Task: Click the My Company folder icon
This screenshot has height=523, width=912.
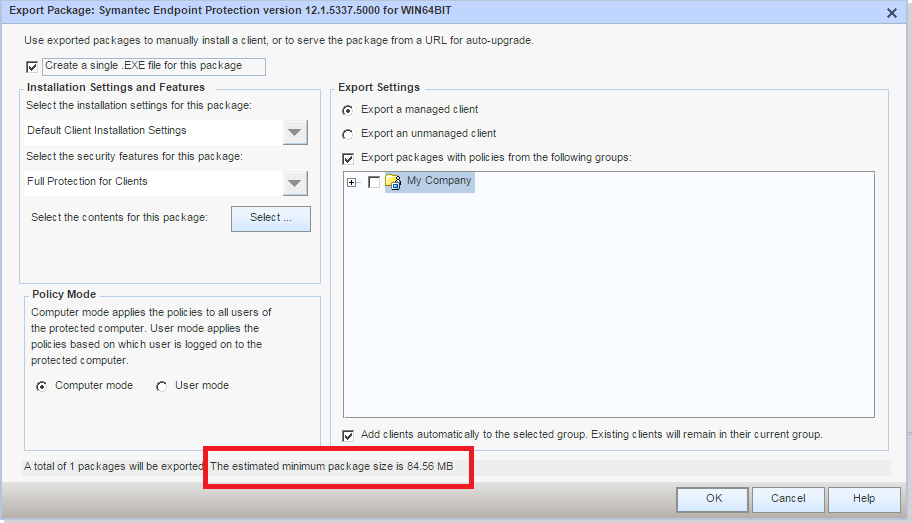Action: [x=393, y=182]
